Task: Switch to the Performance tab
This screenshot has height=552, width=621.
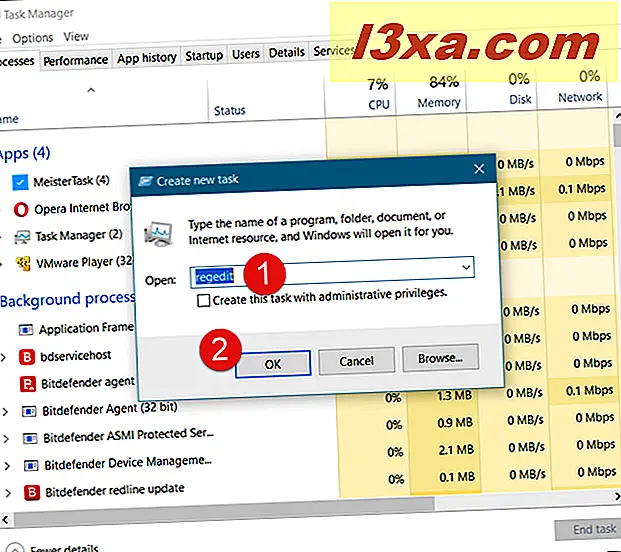Action: [x=76, y=61]
